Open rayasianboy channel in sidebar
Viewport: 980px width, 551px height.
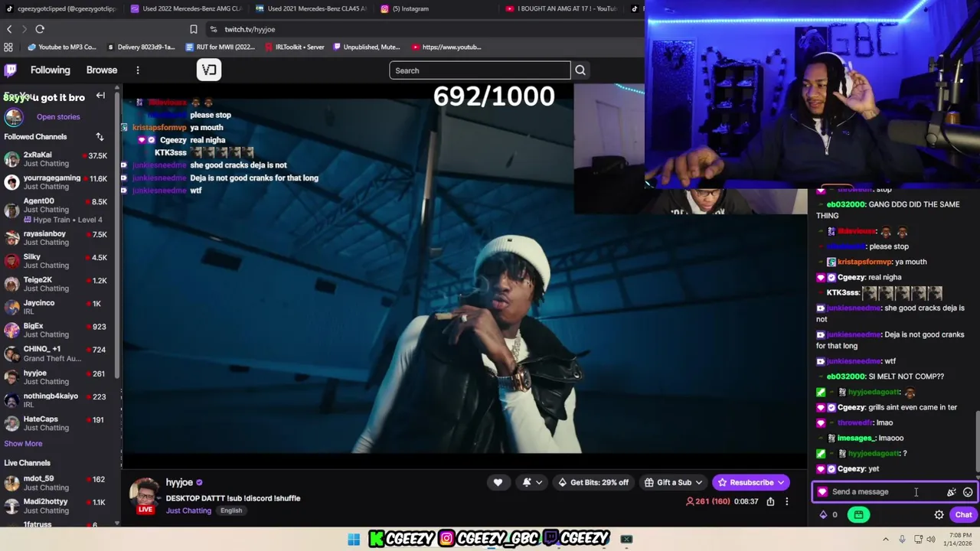pos(57,238)
